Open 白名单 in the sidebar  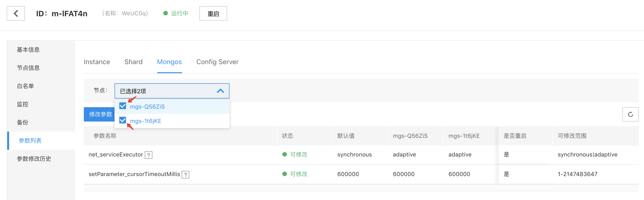coord(25,86)
